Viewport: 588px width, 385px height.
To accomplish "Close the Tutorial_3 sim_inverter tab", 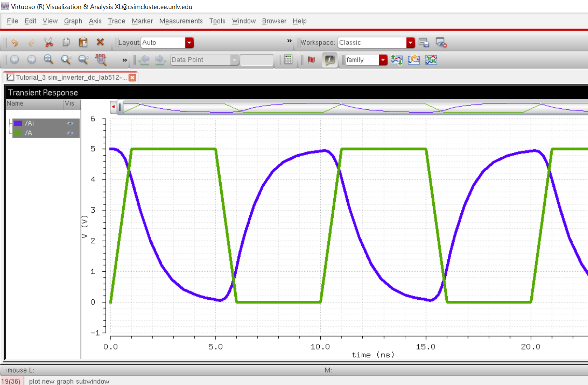I will [x=132, y=77].
